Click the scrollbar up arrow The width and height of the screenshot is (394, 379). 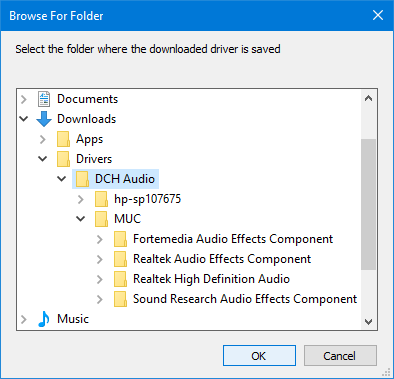[368, 98]
